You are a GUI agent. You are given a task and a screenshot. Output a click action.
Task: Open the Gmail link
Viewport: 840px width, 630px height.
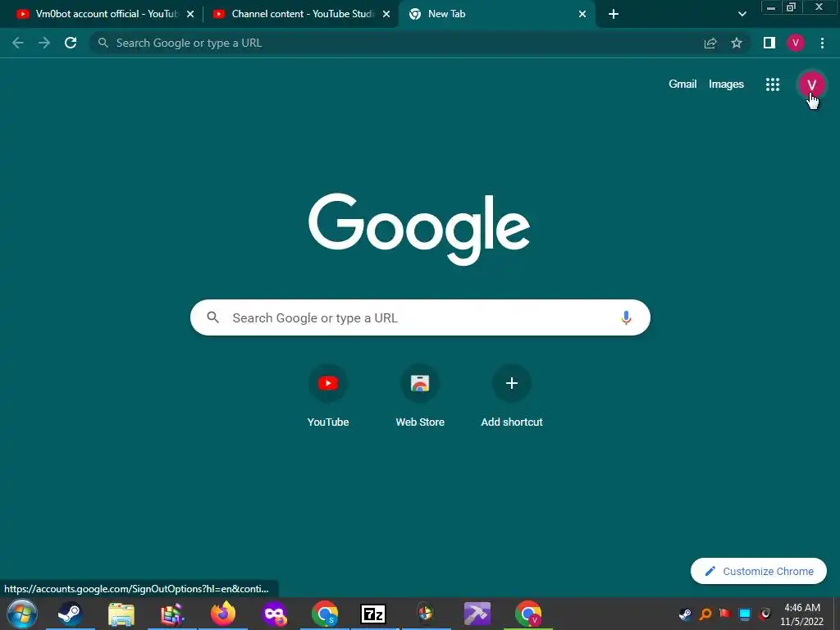point(682,84)
